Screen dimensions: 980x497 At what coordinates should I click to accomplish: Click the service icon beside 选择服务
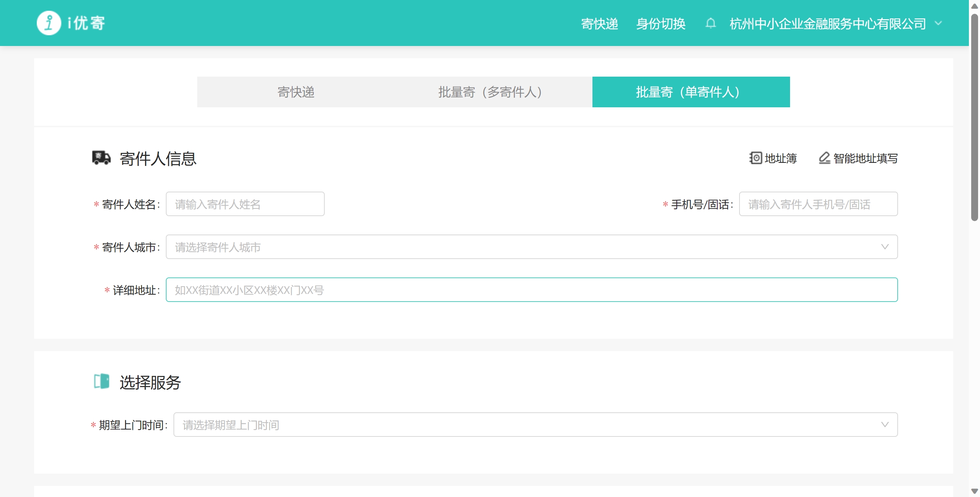coord(101,381)
